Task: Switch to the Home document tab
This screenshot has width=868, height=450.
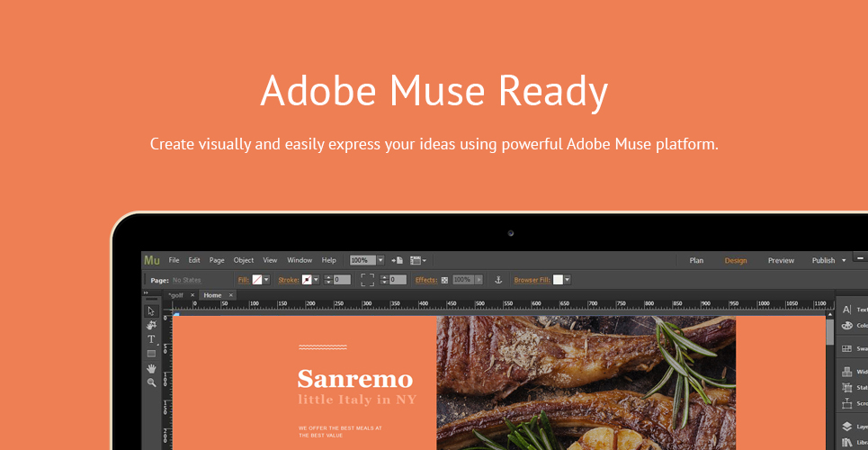Action: pos(212,295)
